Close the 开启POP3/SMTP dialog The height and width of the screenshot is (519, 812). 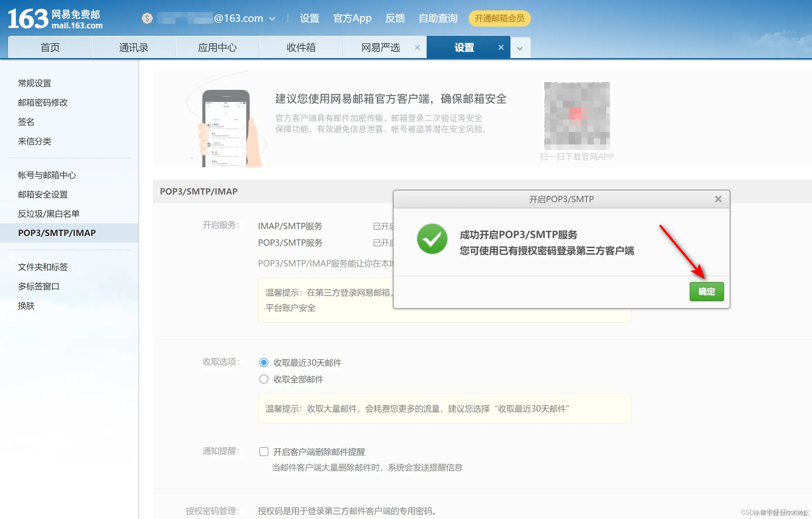point(718,199)
